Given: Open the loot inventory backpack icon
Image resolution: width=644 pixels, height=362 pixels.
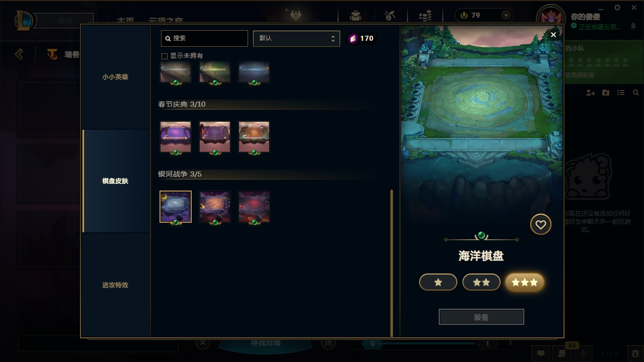Looking at the screenshot, I should click(x=356, y=16).
